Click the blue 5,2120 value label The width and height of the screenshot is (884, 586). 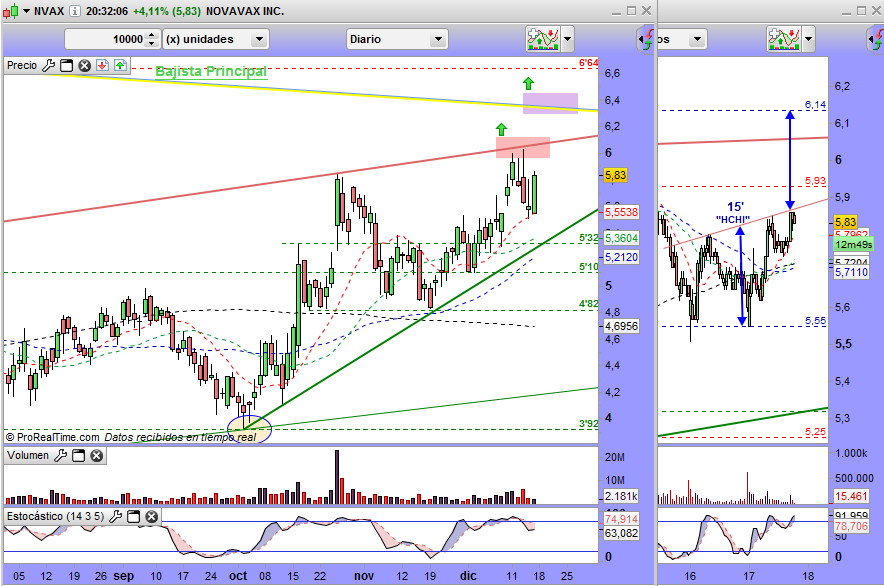click(621, 257)
